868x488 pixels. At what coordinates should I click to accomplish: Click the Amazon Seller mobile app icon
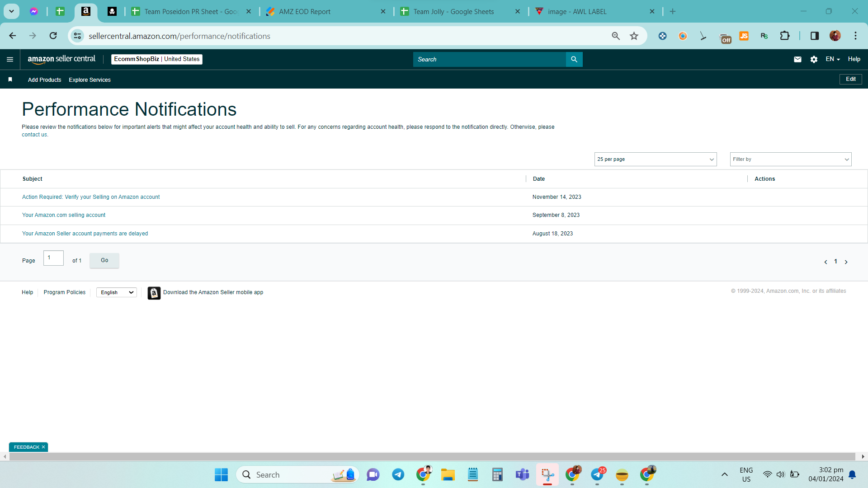[154, 293]
